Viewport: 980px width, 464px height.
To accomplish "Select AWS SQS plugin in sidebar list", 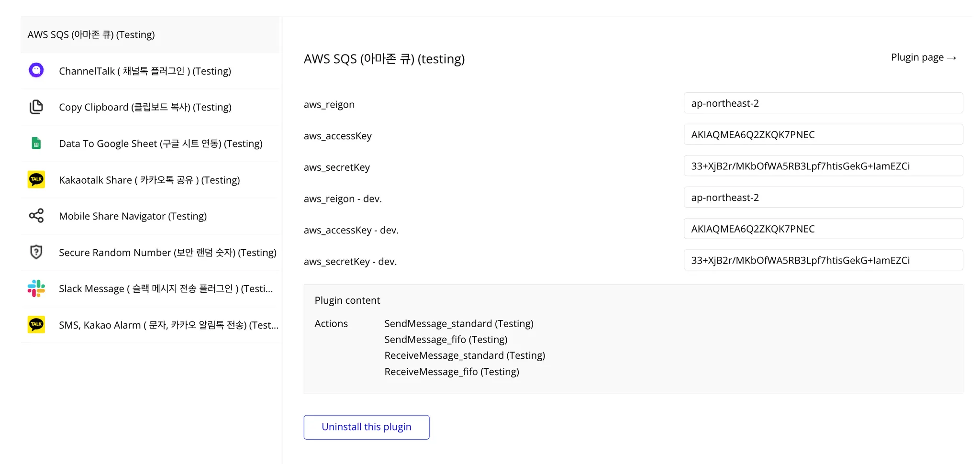I will tap(91, 34).
